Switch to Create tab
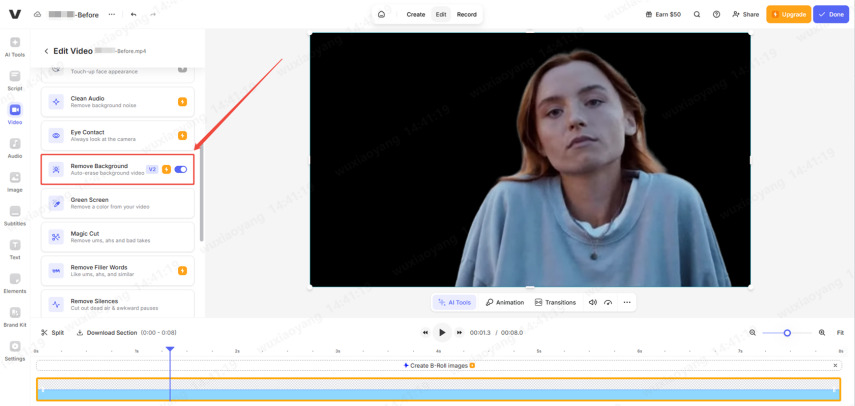Image resolution: width=855 pixels, height=406 pixels. point(416,15)
